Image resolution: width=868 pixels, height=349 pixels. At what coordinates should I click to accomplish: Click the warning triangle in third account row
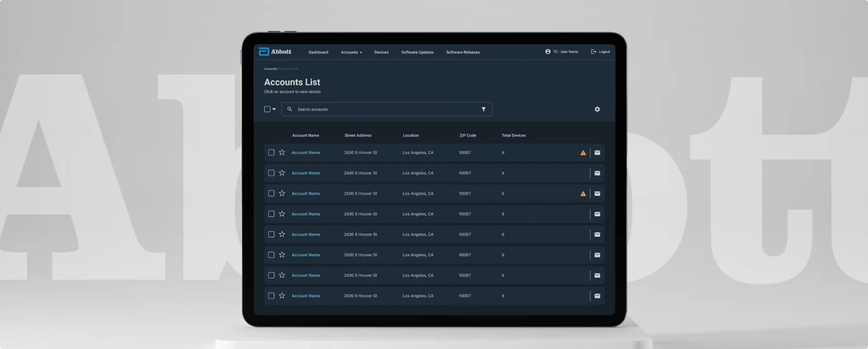click(583, 193)
